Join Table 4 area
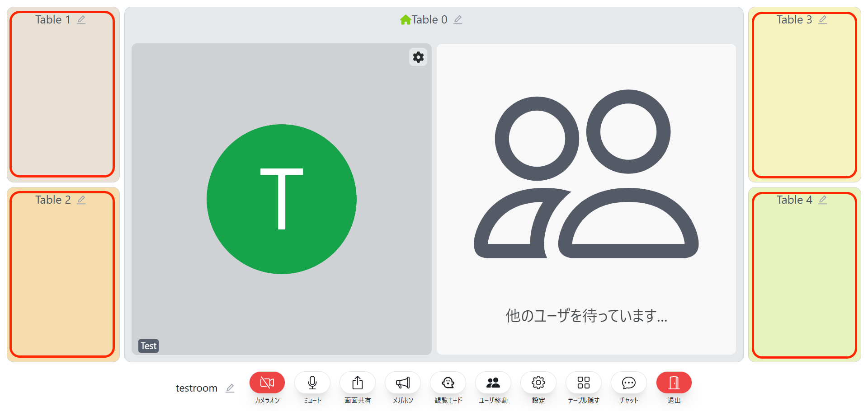Viewport: 868px width, 411px height. tap(804, 280)
